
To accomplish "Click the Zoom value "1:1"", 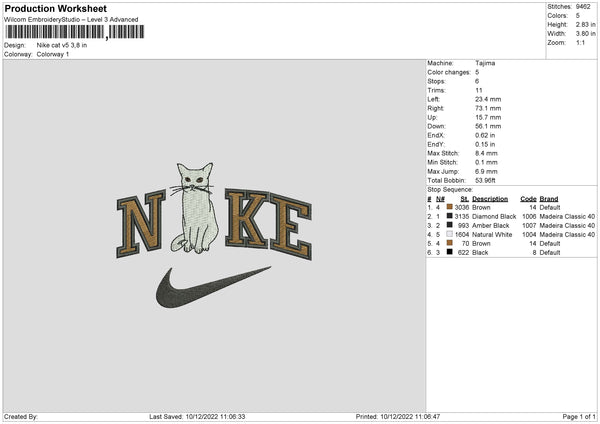I will tap(580, 42).
